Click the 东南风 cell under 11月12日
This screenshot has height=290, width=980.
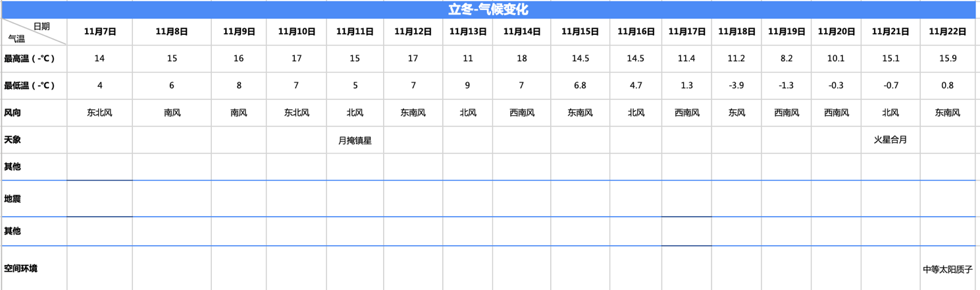tap(413, 113)
